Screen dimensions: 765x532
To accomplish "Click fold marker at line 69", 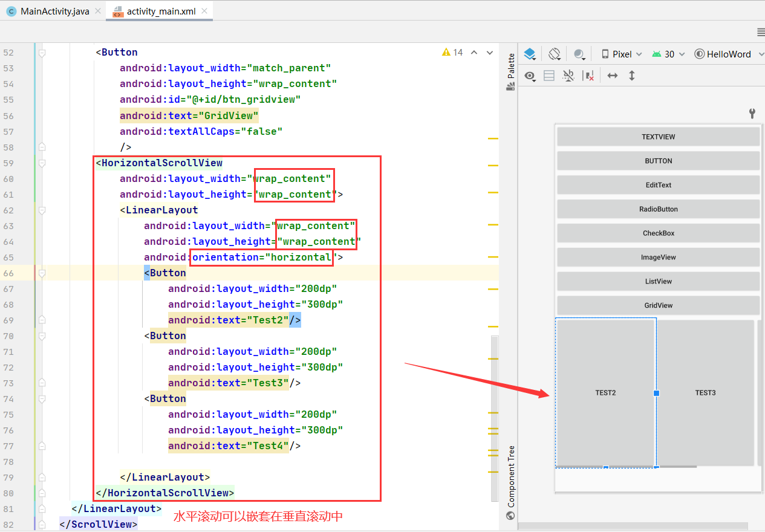I will 42,320.
